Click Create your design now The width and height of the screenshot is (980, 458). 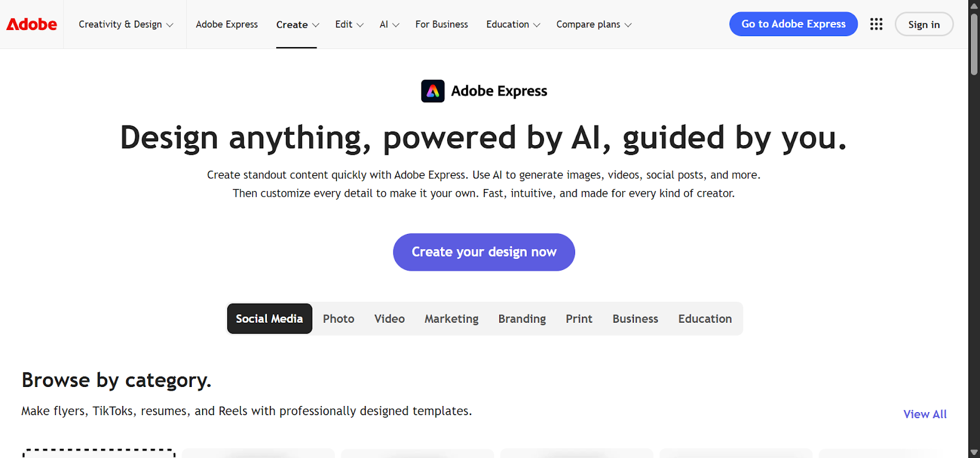coord(484,252)
